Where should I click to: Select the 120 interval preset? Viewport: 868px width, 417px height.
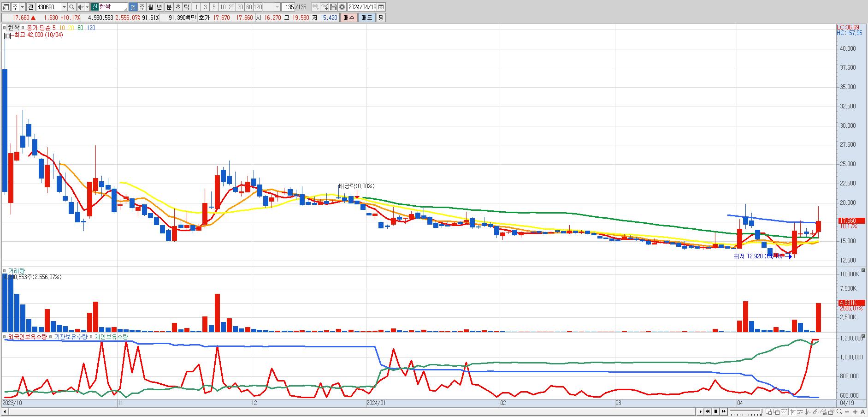(x=258, y=7)
